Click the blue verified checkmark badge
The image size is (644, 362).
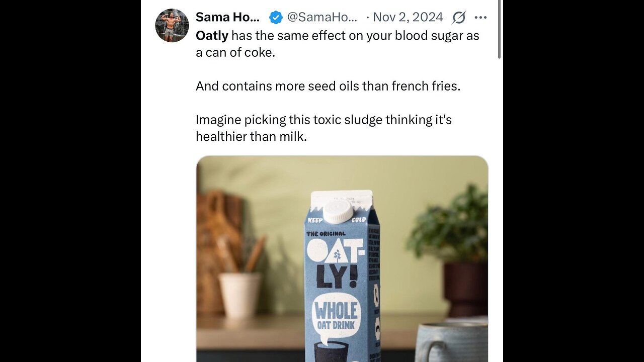click(x=276, y=18)
